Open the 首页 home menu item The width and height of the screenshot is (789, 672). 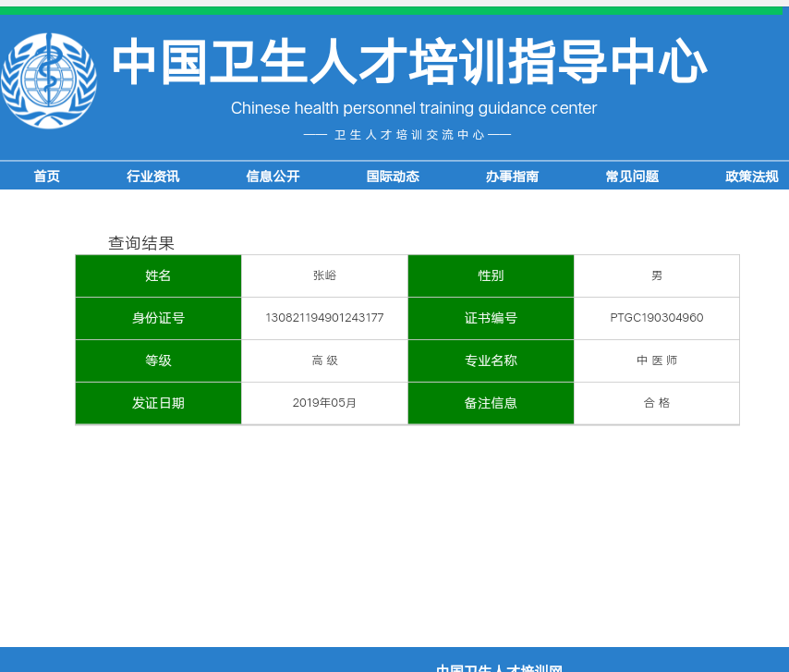point(47,177)
